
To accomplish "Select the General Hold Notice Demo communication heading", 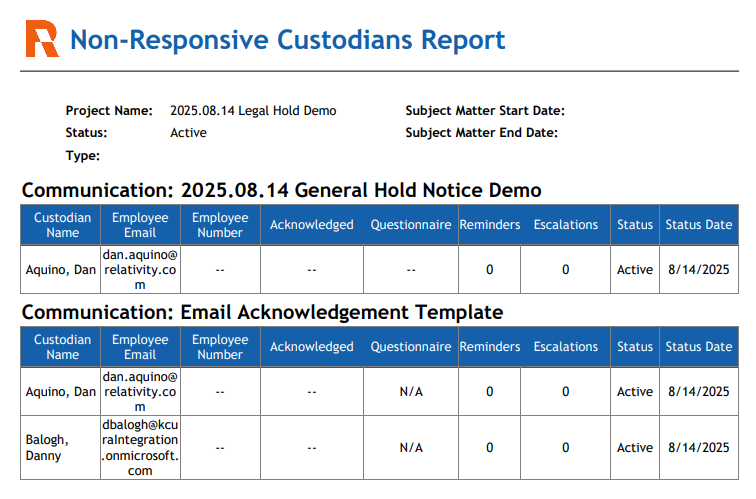I will (282, 190).
